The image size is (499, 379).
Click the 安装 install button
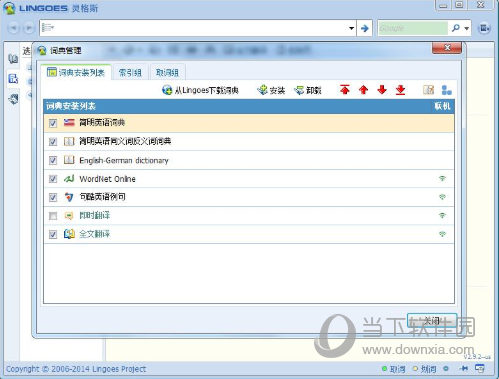(x=271, y=90)
